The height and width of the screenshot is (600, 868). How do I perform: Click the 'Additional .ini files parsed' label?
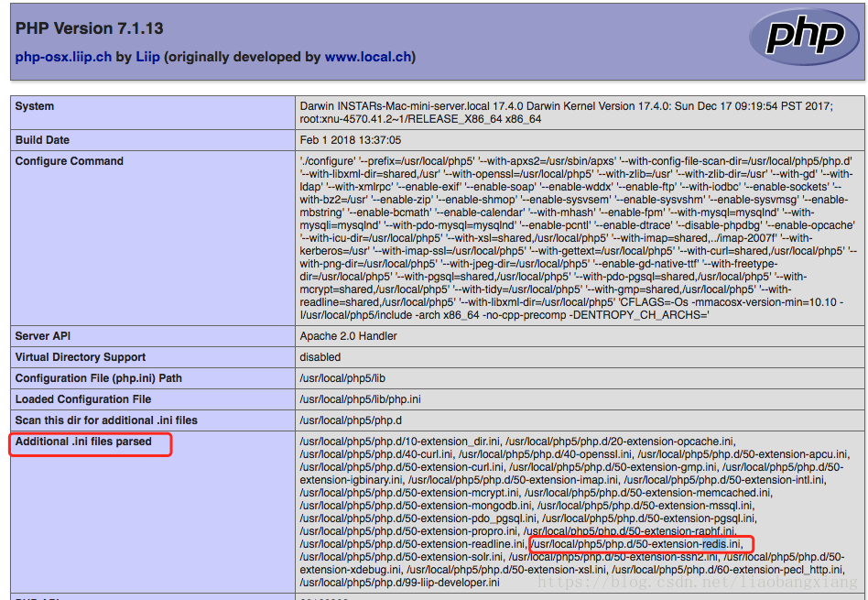tap(83, 442)
